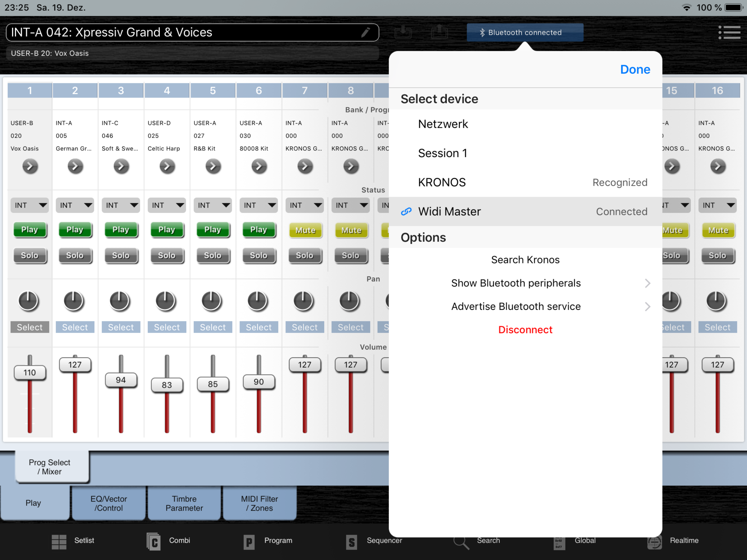Click the download/import tray icon

403,33
